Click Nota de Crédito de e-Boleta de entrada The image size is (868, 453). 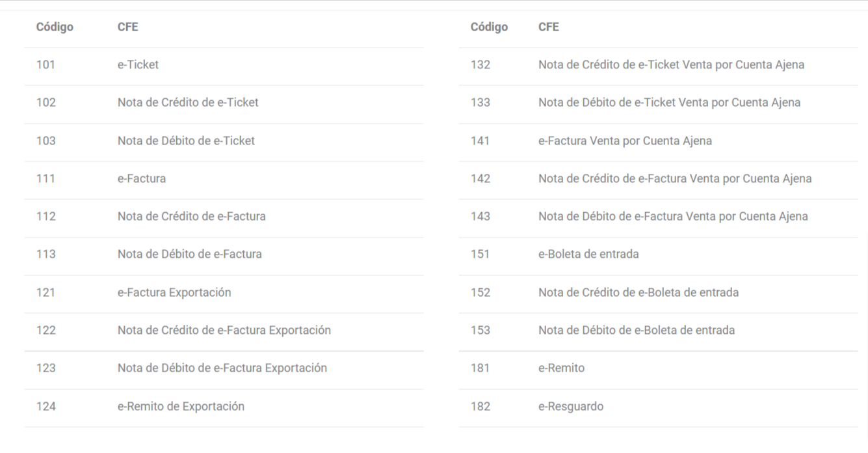[638, 293]
